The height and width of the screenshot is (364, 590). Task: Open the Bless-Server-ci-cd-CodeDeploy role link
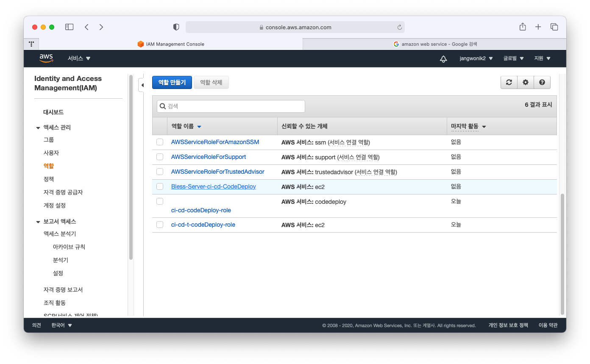click(x=214, y=186)
